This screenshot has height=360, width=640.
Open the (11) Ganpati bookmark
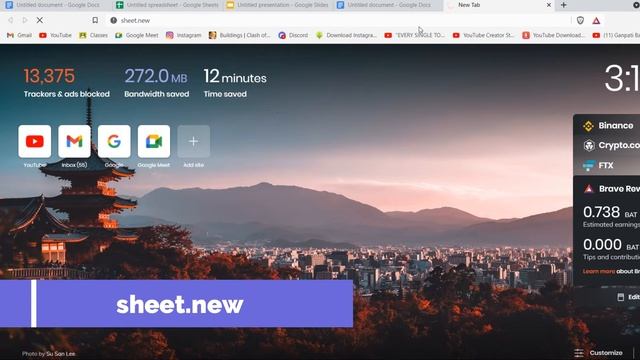click(616, 36)
